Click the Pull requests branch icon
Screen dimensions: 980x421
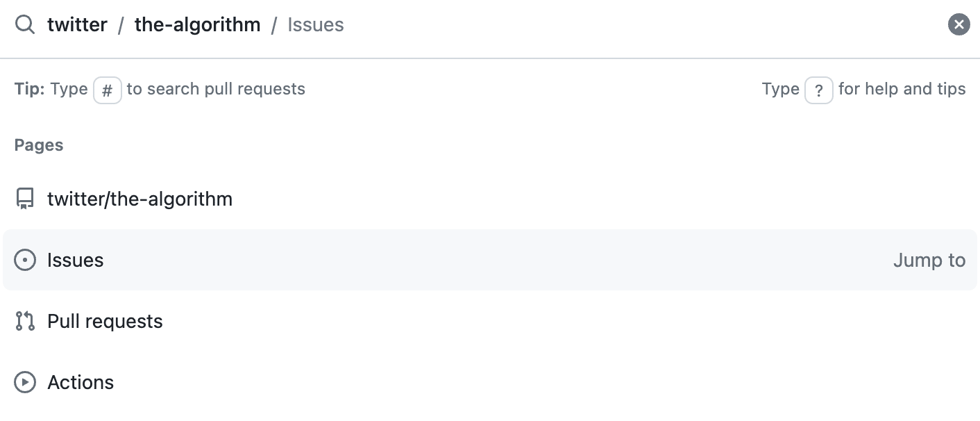point(25,322)
